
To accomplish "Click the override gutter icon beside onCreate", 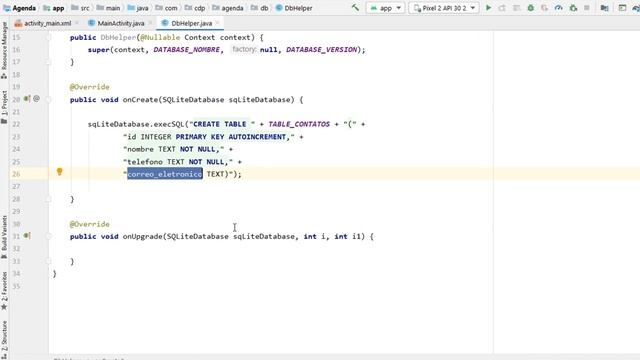I will [x=27, y=99].
